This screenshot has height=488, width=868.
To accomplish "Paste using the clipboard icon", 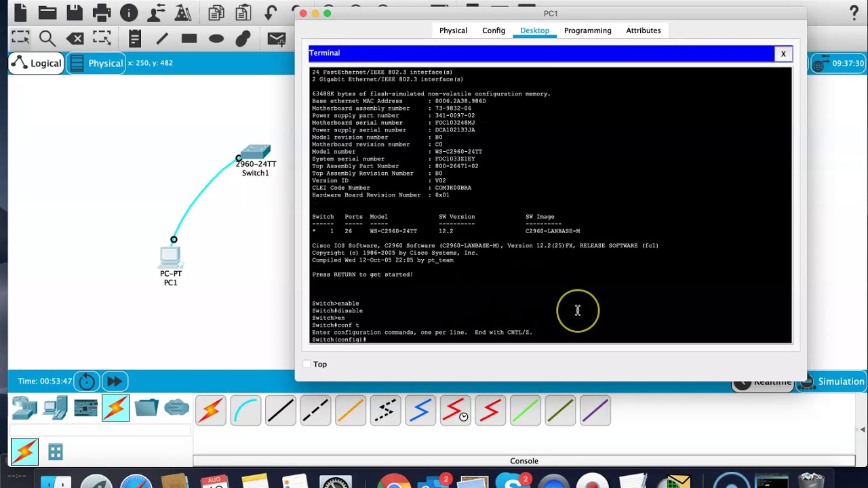I will pos(243,12).
